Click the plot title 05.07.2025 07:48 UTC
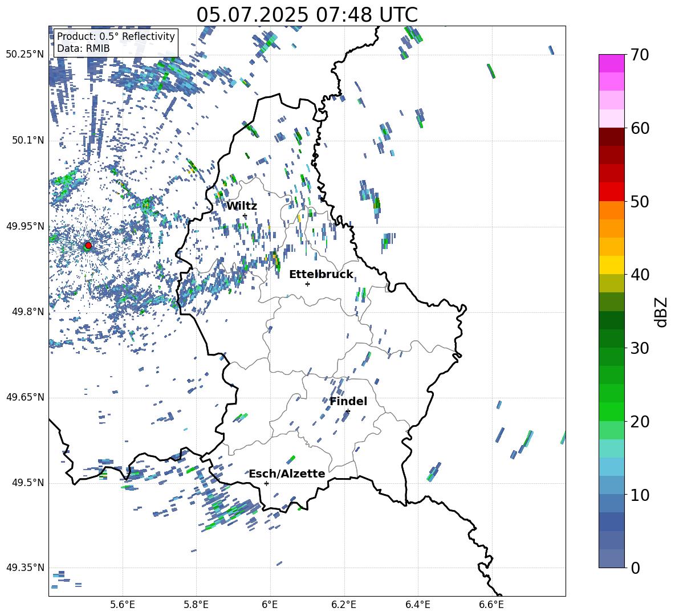This screenshot has height=616, width=675. [307, 15]
